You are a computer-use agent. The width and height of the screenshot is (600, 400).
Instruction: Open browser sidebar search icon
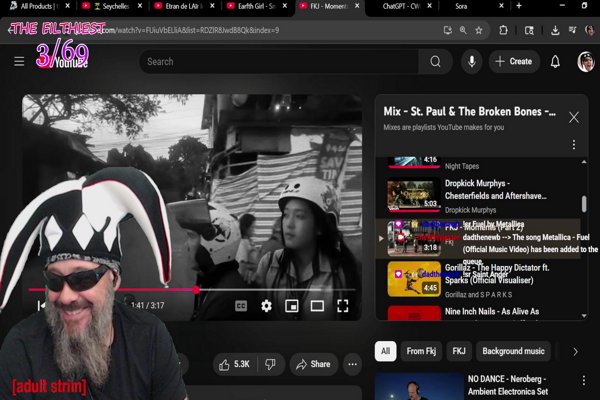[x=529, y=30]
